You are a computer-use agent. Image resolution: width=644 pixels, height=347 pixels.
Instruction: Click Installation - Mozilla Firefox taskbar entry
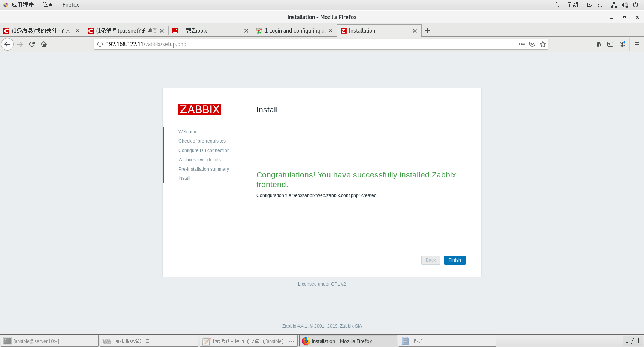tap(348, 341)
